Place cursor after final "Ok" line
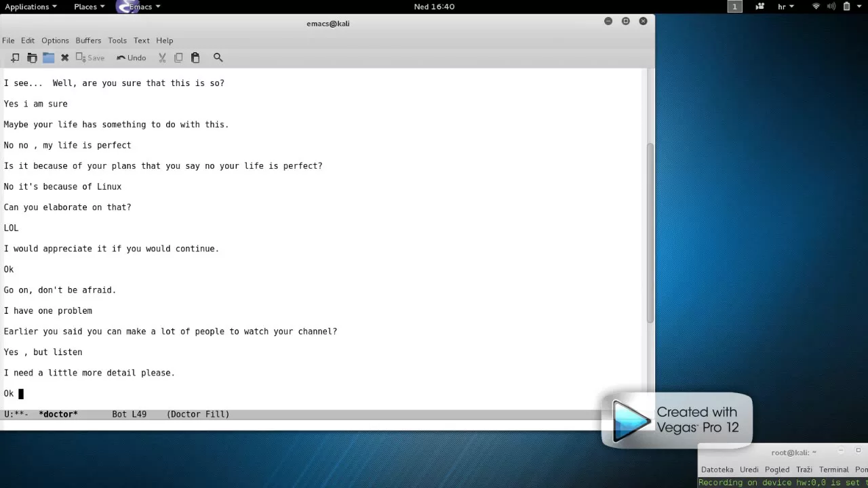 pos(21,394)
